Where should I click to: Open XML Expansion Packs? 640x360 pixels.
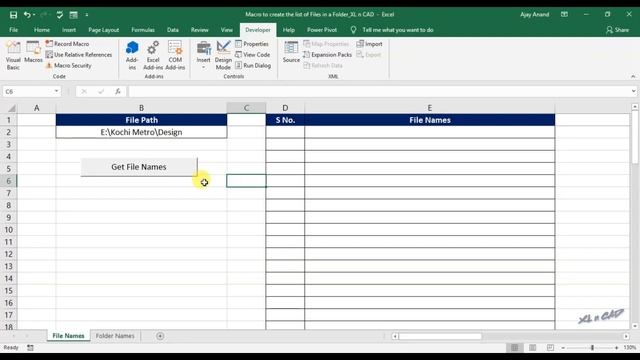point(327,55)
